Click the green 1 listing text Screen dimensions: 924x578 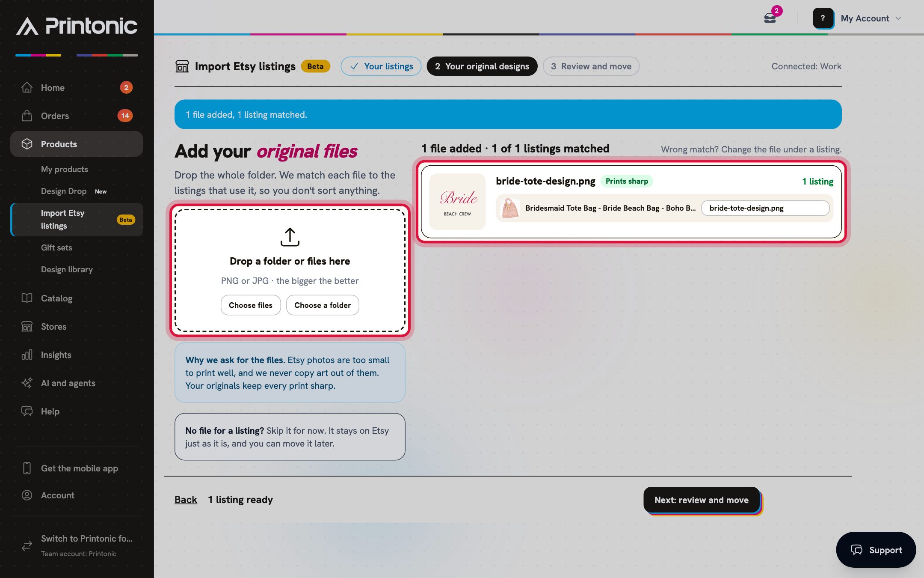click(x=817, y=182)
